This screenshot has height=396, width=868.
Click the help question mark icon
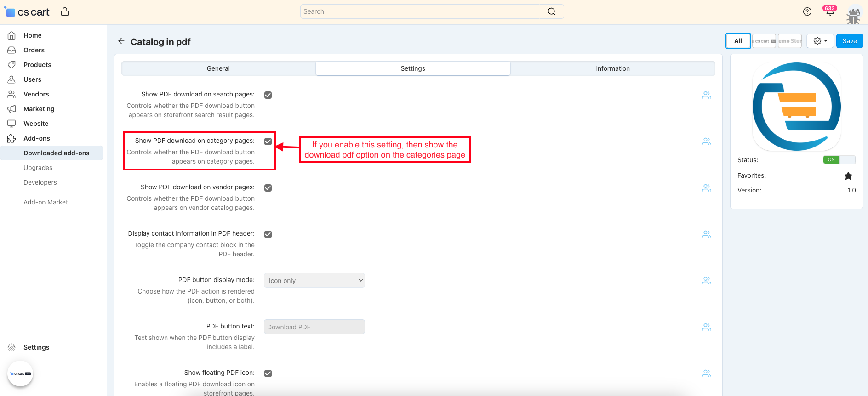[x=807, y=12]
